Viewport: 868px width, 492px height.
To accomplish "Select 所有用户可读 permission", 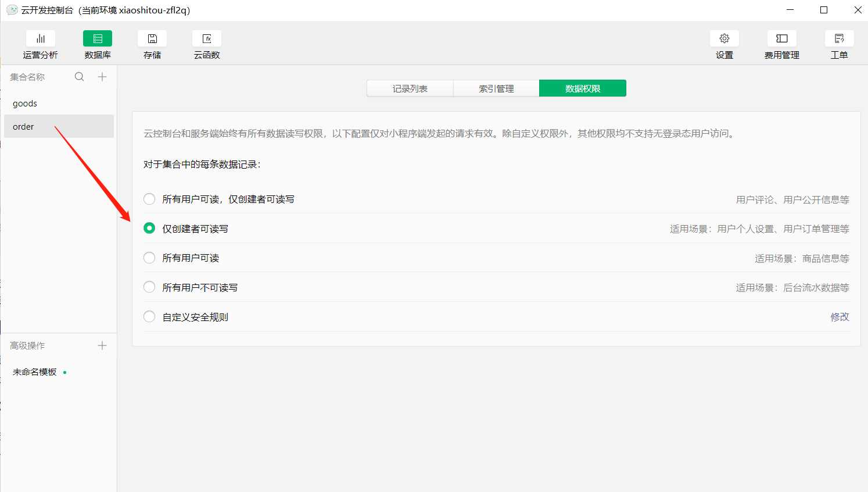I will [149, 258].
